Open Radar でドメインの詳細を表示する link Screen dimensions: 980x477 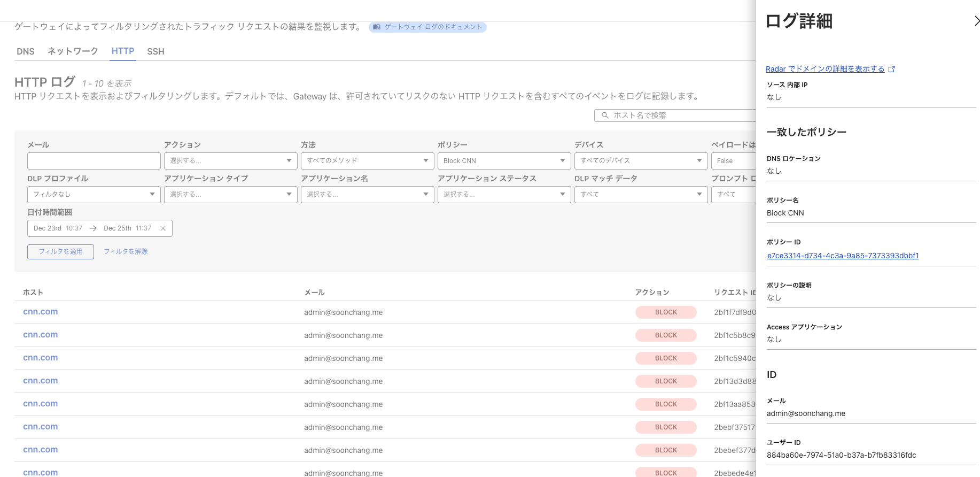[825, 69]
